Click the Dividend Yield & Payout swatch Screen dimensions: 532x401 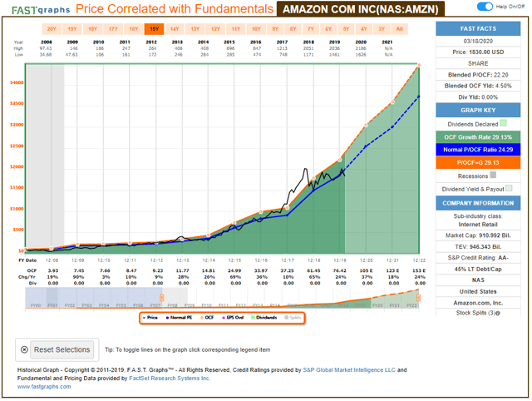click(x=509, y=189)
